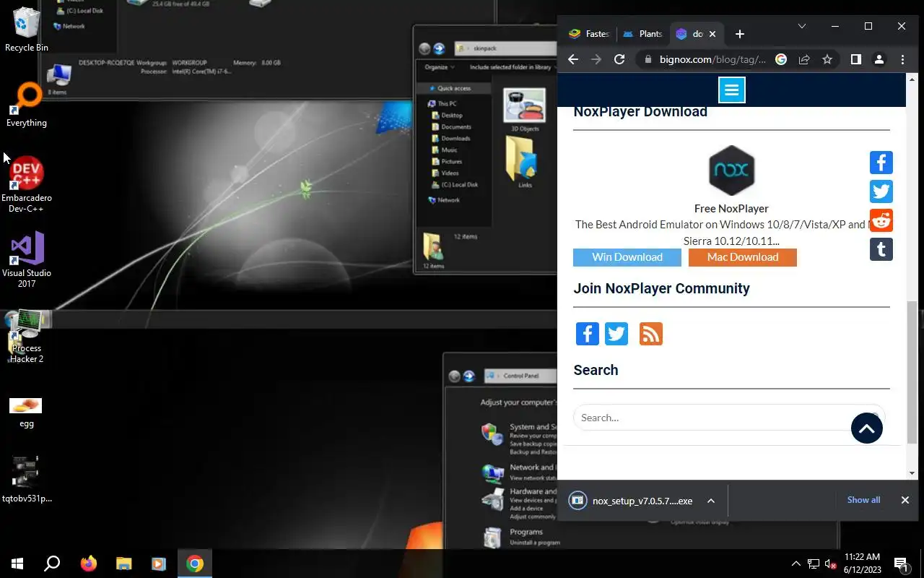Open the Chrome profile menu
This screenshot has height=578, width=924.
pyautogui.click(x=879, y=60)
